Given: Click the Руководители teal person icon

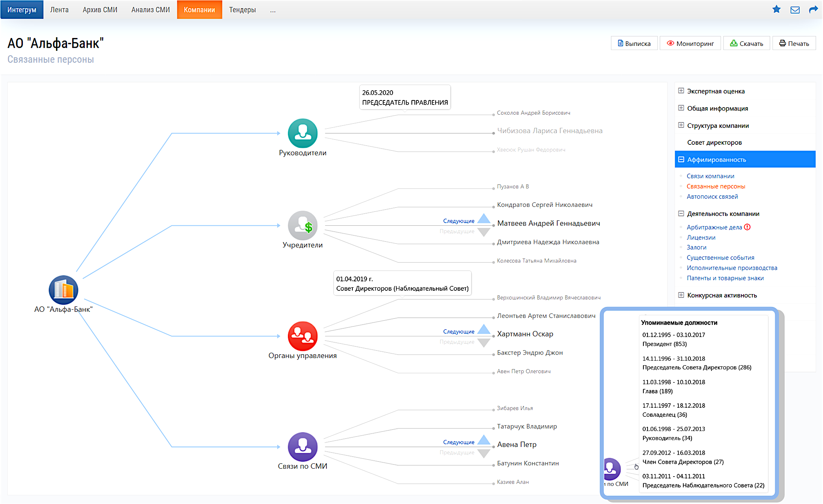Looking at the screenshot, I should point(302,133).
